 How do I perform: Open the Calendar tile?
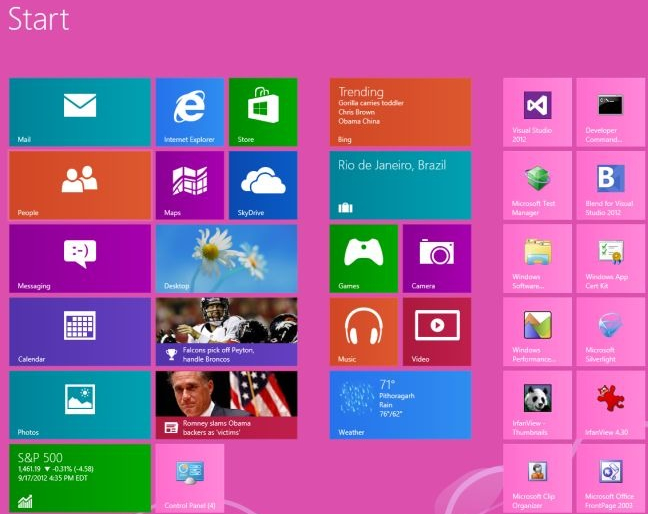[80, 332]
